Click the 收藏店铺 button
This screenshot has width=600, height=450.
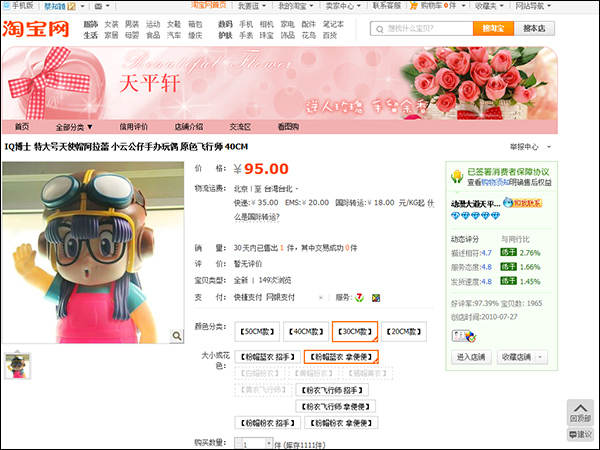tap(517, 357)
